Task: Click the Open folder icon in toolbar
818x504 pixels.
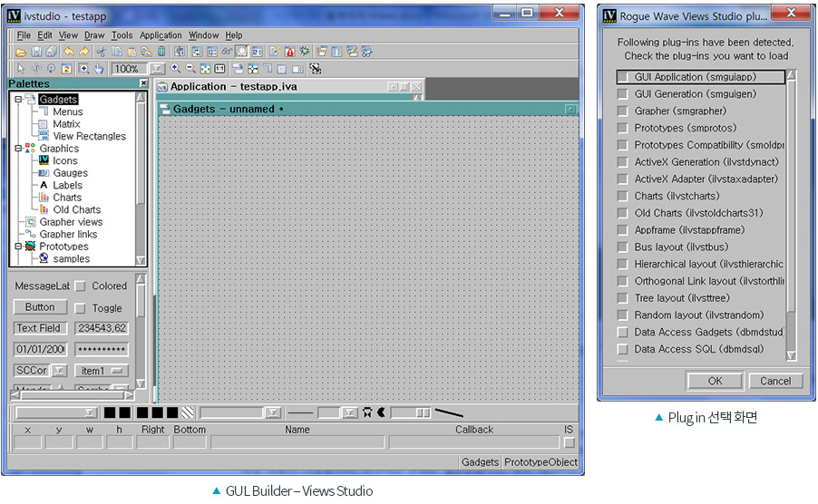Action: [21, 52]
